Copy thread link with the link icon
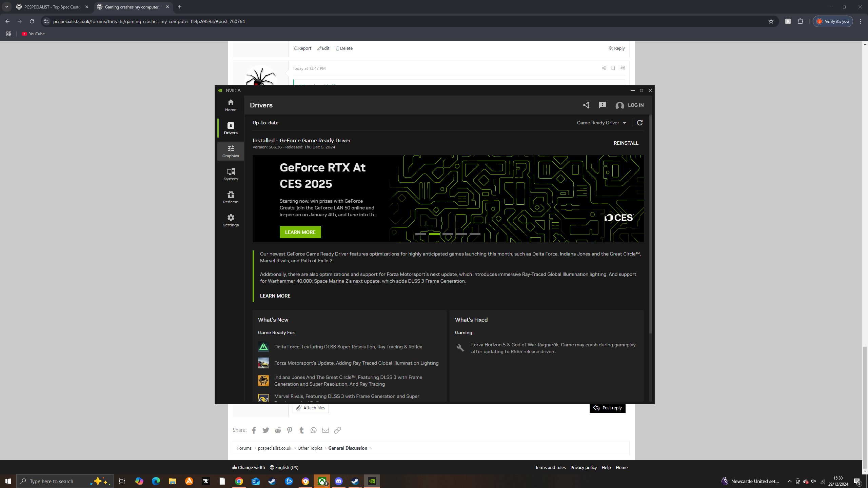This screenshot has height=488, width=868. tap(337, 430)
